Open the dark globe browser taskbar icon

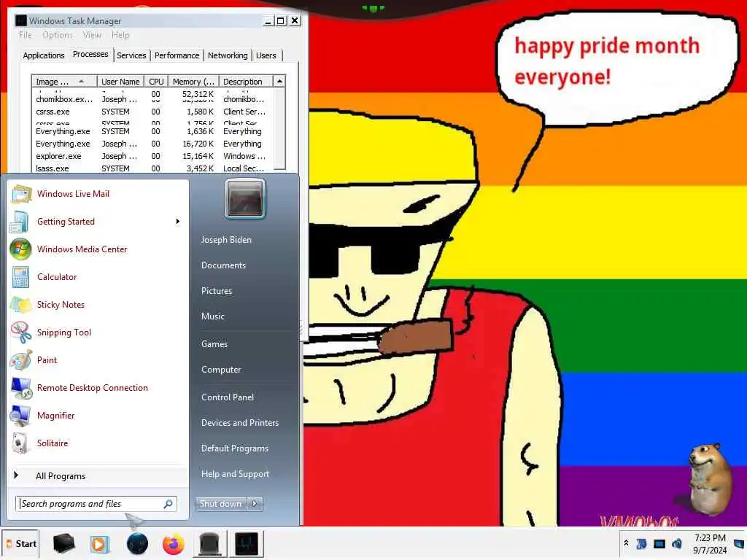138,544
